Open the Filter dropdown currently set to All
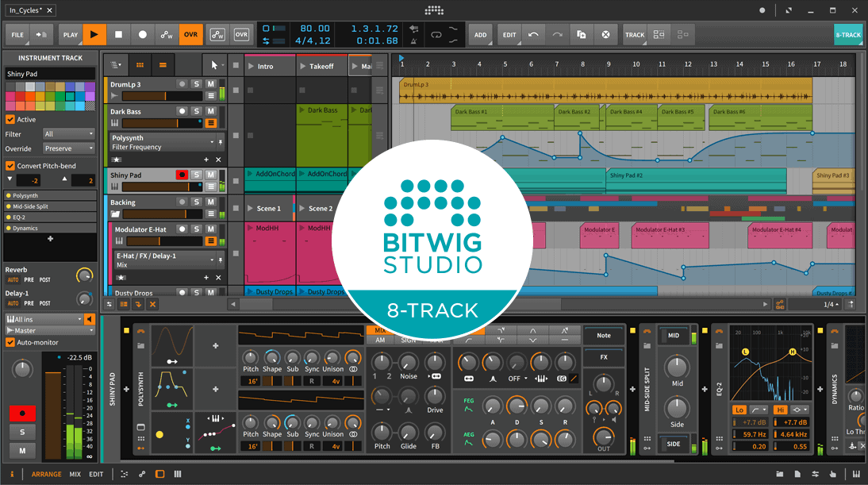868x485 pixels. click(68, 133)
